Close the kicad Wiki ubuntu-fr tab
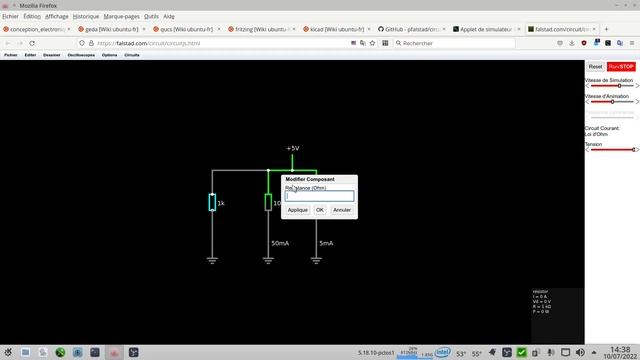The width and height of the screenshot is (640, 360). click(x=369, y=29)
